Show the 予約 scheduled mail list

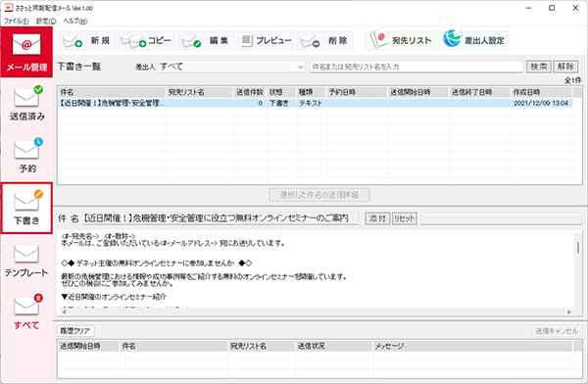click(x=26, y=156)
